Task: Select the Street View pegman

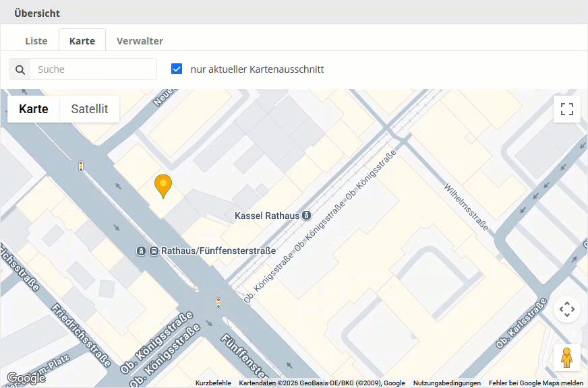Action: point(566,357)
